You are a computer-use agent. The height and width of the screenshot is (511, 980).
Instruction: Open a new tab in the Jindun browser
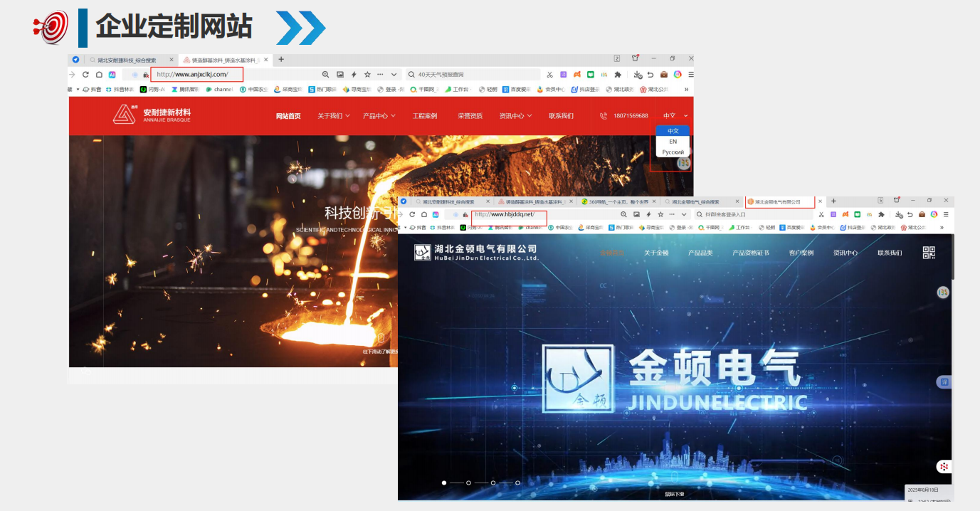coord(833,201)
